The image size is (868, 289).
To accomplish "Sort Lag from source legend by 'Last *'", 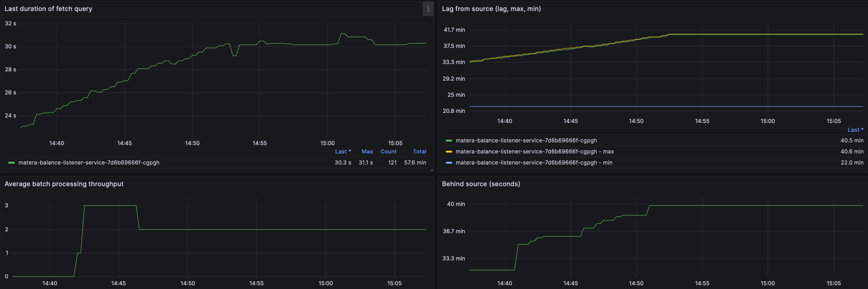I will 856,130.
